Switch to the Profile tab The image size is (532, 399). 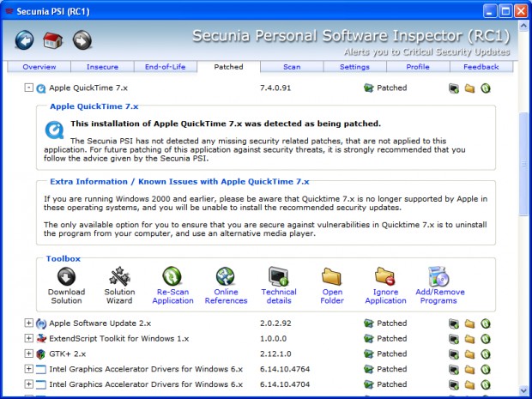[x=418, y=67]
